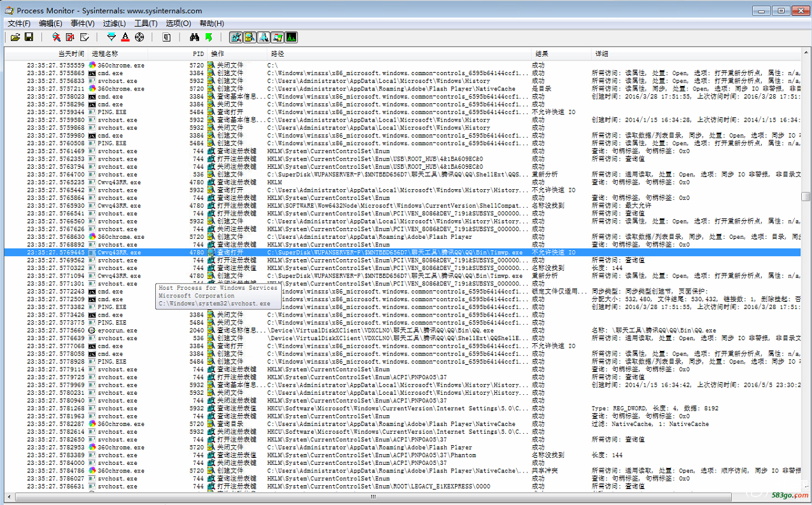Click the \Device\VirtualDiskXClient QQ.exe path
The height and width of the screenshot is (505, 812).
pyautogui.click(x=381, y=331)
